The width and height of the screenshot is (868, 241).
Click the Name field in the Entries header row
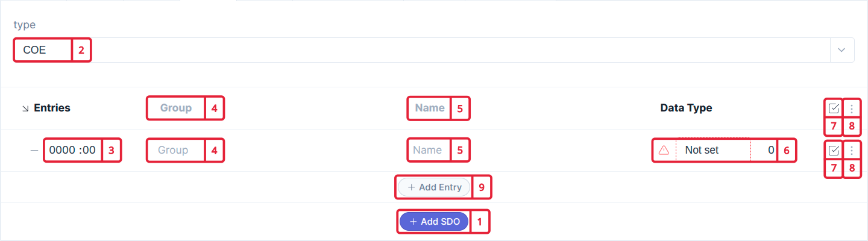[429, 108]
